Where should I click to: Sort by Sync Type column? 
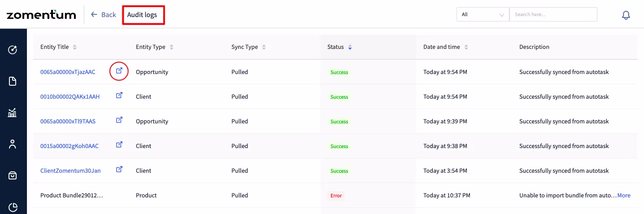pos(264,47)
